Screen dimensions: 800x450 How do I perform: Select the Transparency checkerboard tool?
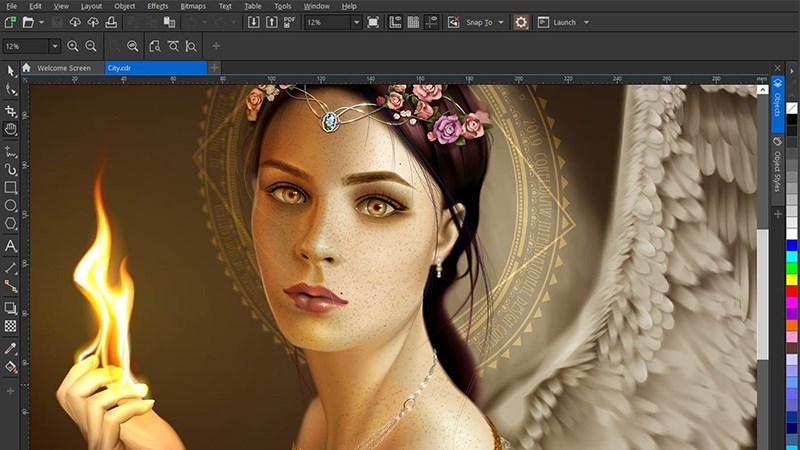(x=11, y=326)
